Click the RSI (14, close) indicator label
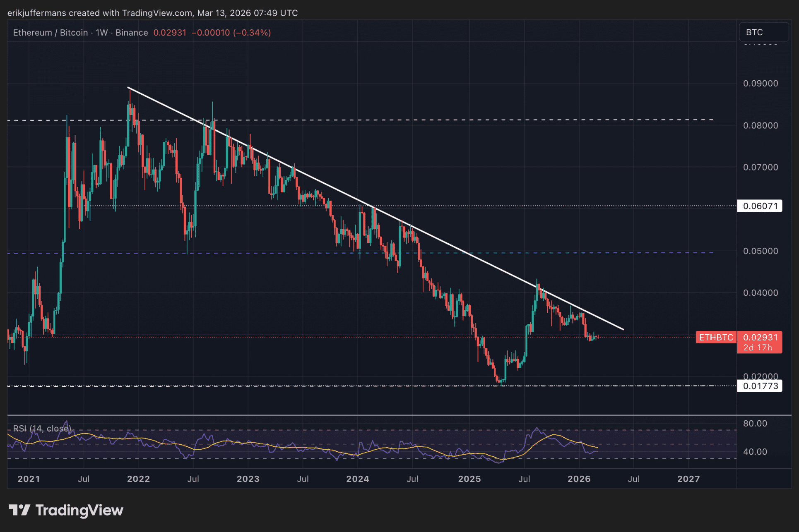799x532 pixels. pos(41,428)
